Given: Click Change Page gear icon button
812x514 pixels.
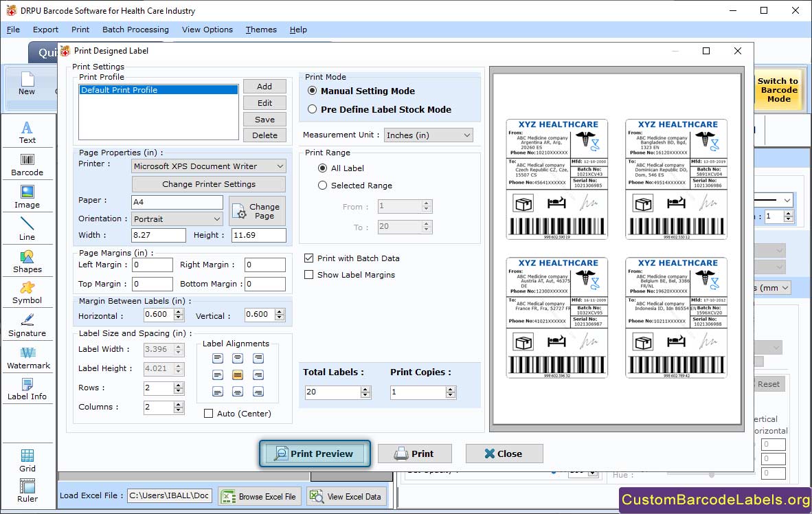Looking at the screenshot, I should 257,211.
